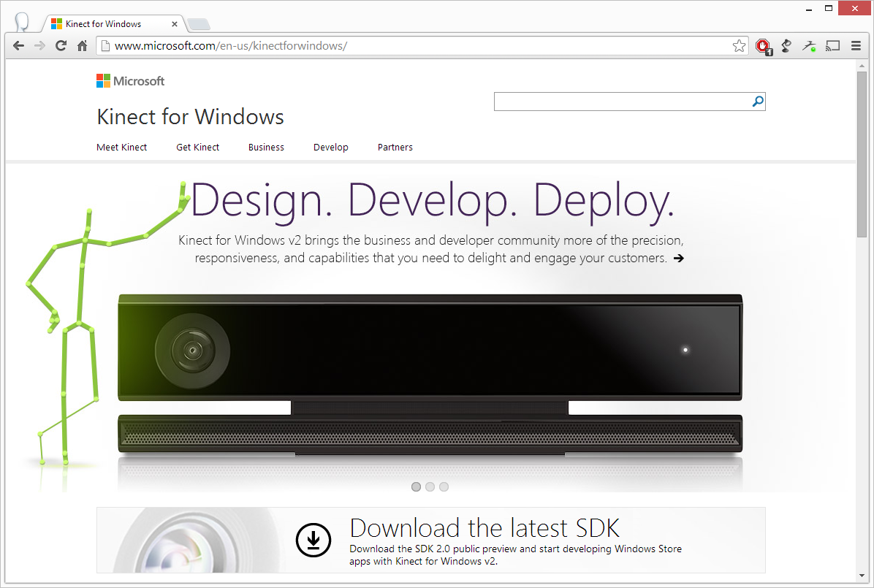Select the first carousel slide dot
This screenshot has width=874, height=588.
click(x=416, y=486)
